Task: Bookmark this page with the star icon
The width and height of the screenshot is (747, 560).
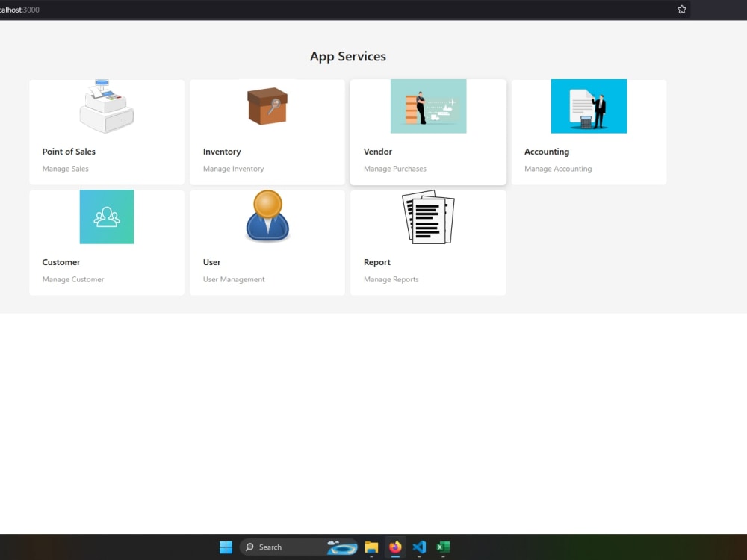Action: (x=682, y=10)
